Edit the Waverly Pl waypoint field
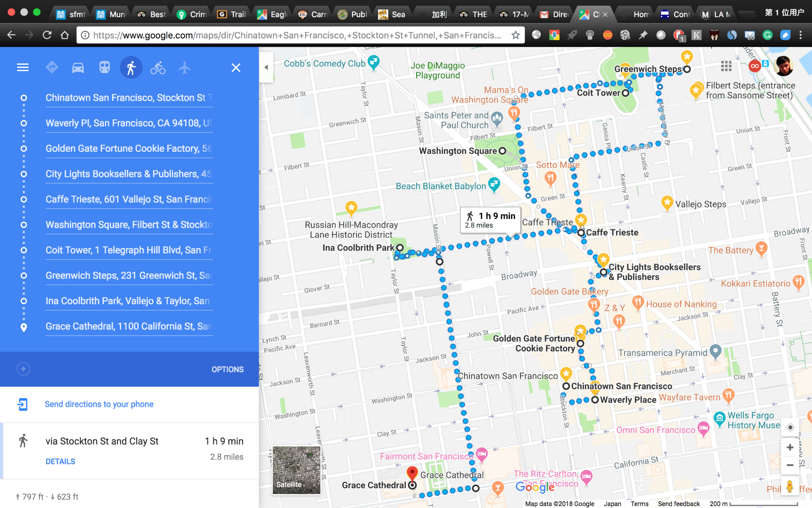812x508 pixels. (x=129, y=123)
